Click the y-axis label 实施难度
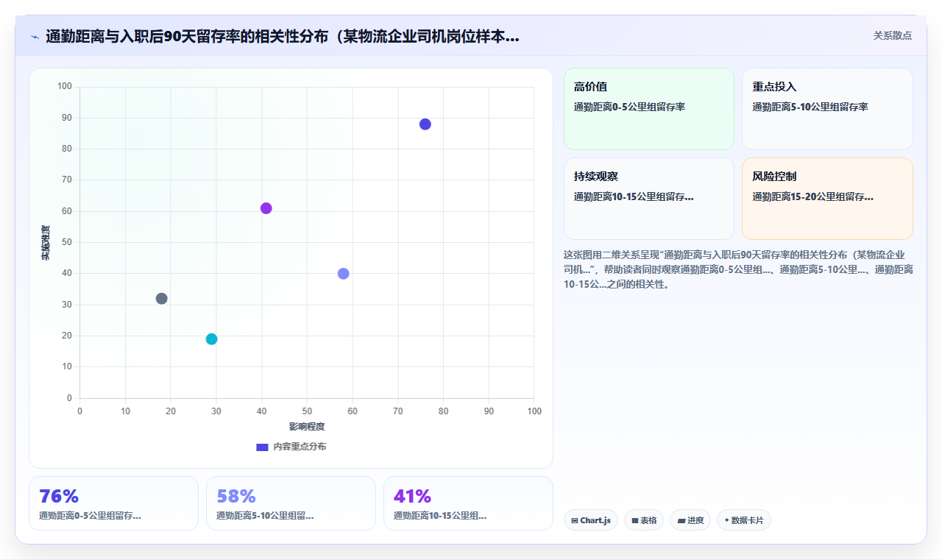Screen dimensions: 942x560 [46, 243]
